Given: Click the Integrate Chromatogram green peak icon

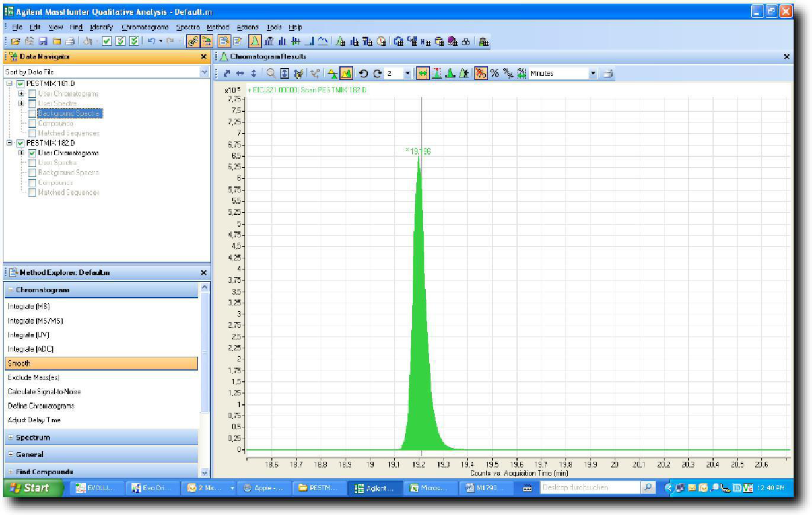Looking at the screenshot, I should 341,41.
